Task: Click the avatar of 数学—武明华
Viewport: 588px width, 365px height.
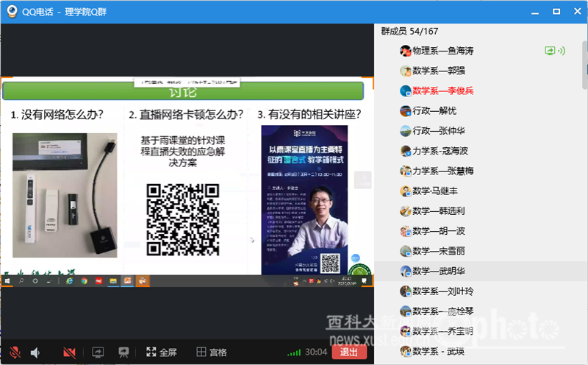Action: [406, 271]
